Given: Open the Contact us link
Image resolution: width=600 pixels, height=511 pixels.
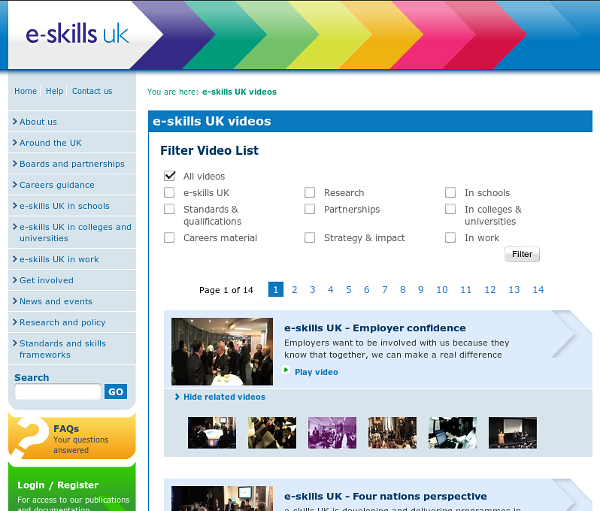Looking at the screenshot, I should pyautogui.click(x=92, y=91).
